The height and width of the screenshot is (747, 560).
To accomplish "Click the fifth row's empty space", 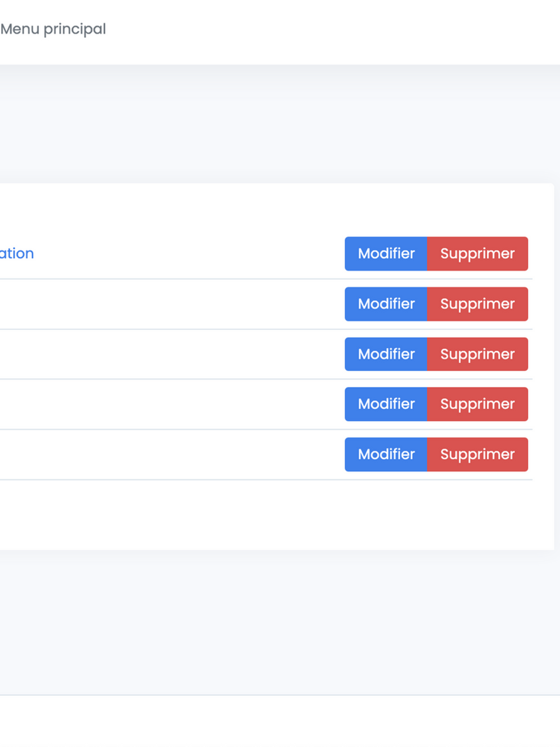I will [169, 455].
